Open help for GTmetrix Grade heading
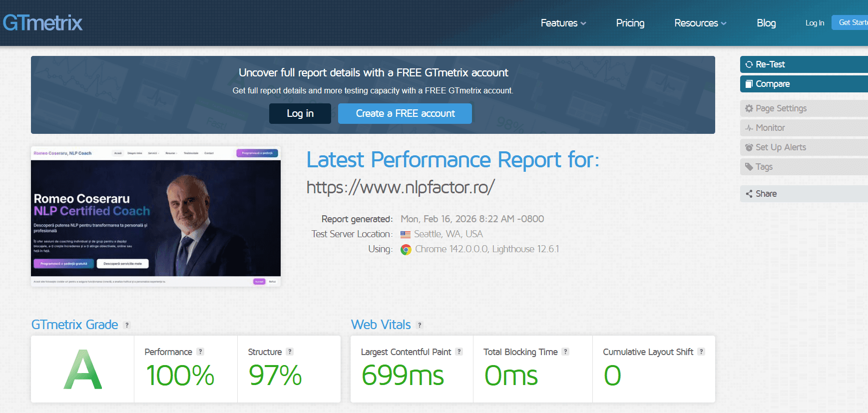The height and width of the screenshot is (413, 868). (x=127, y=325)
